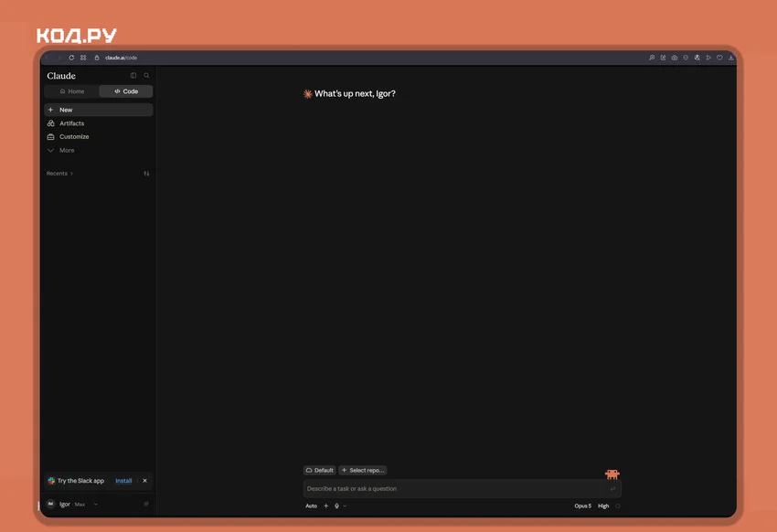Install the Slack app
This screenshot has width=777, height=532.
pyautogui.click(x=123, y=481)
